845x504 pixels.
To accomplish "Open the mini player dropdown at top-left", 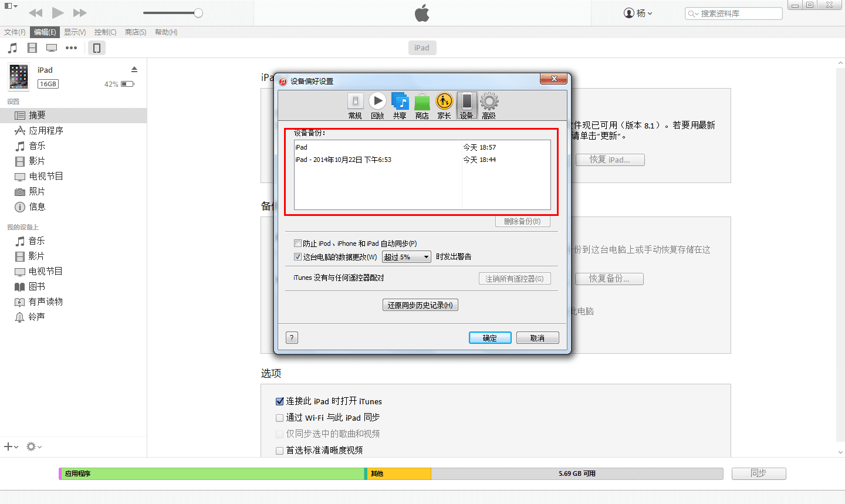I will 11,6.
